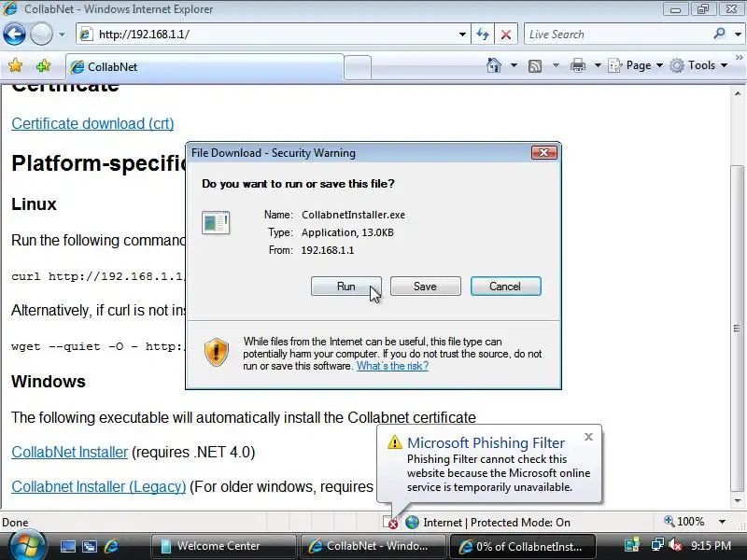Screen dimensions: 747x560
Task: Click the Phishing Filter warning triangle icon
Action: click(x=394, y=442)
